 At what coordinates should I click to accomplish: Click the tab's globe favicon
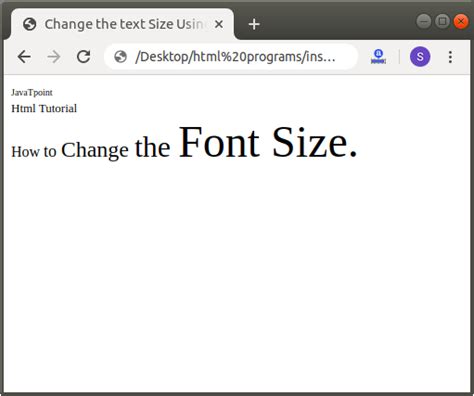pyautogui.click(x=30, y=24)
